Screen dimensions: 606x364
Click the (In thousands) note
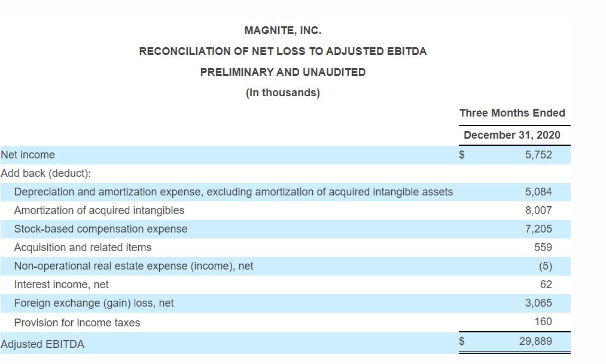[282, 93]
